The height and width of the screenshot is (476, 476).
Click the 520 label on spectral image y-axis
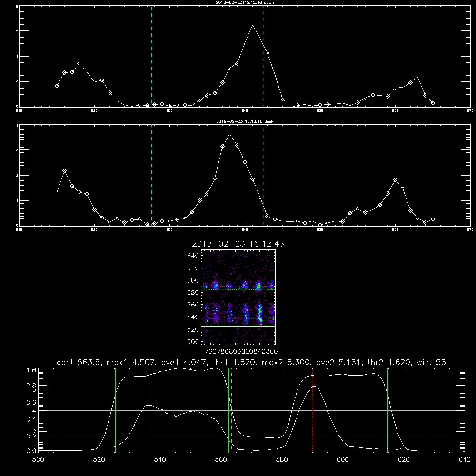[x=193, y=329]
